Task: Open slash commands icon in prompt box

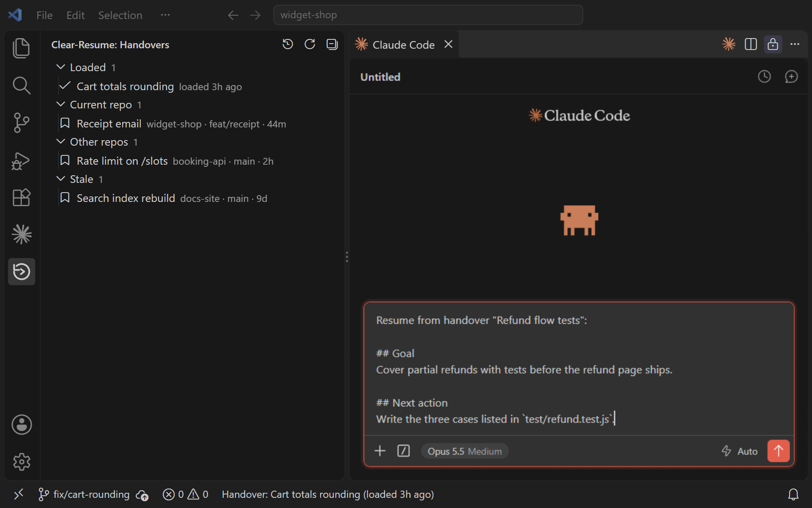Action: (403, 451)
